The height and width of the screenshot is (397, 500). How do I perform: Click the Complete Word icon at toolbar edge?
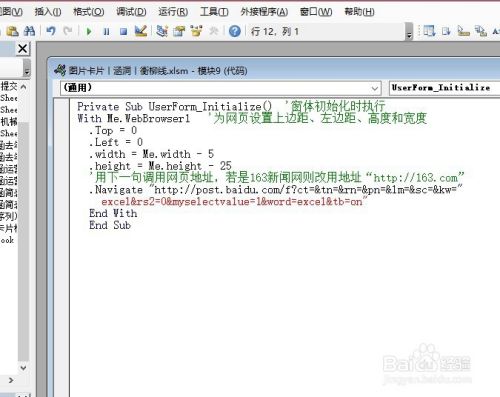pos(496,31)
